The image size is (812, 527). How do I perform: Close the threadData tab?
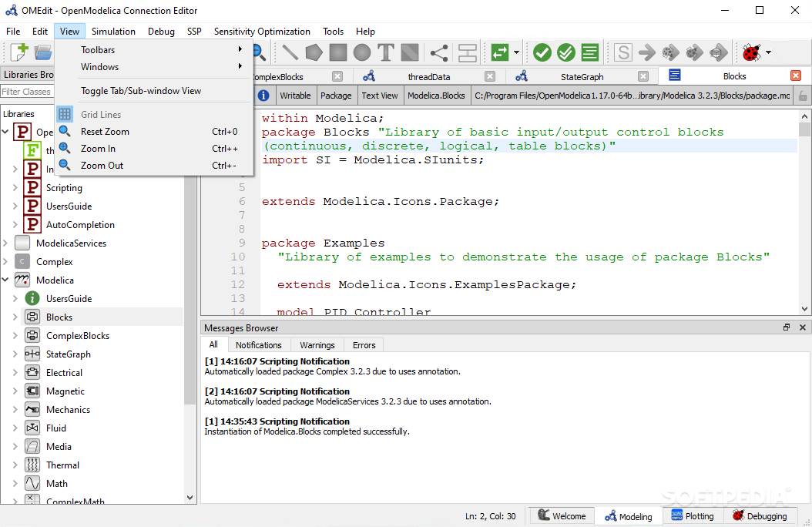(x=490, y=76)
